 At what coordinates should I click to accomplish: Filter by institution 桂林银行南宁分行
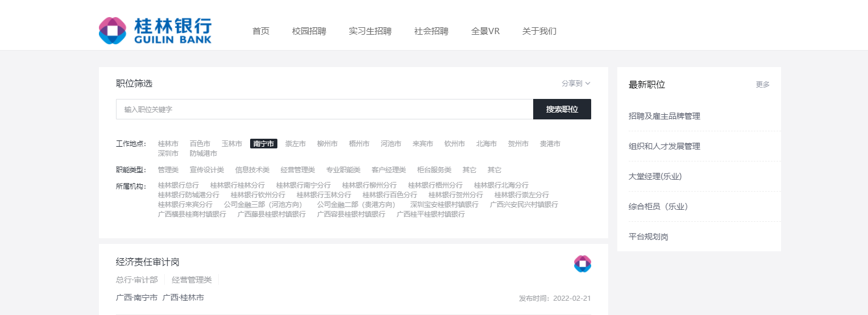[304, 185]
